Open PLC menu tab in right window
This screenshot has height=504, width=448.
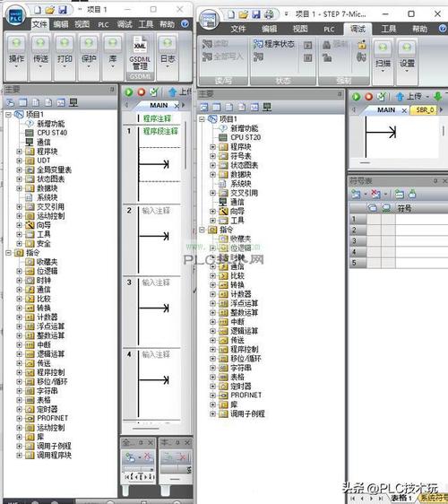329,29
